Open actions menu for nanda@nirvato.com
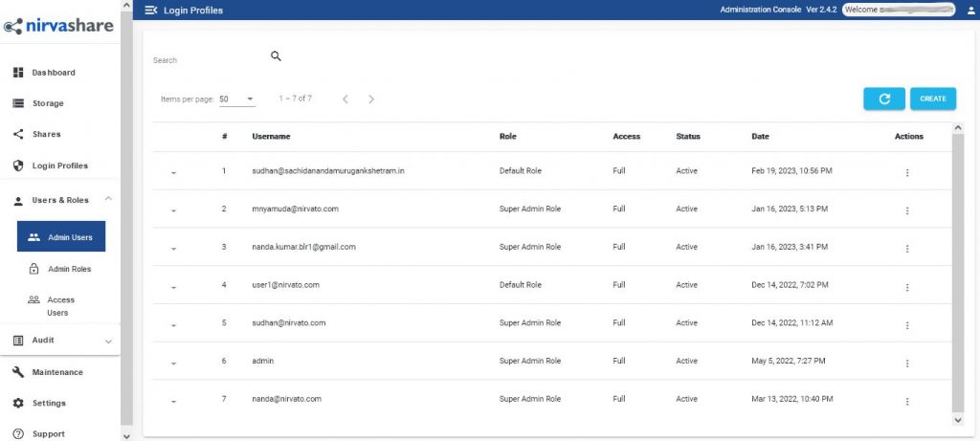This screenshot has width=980, height=441. click(907, 401)
